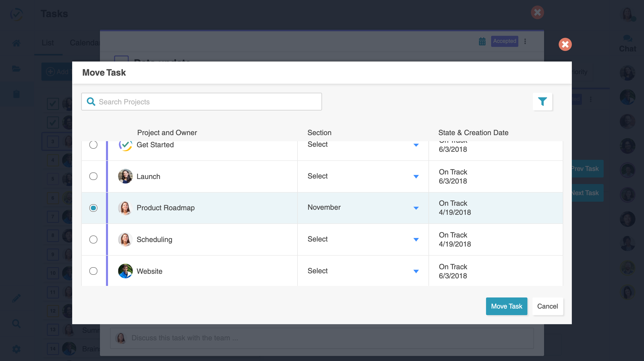Open the three-dot menu beside Accepted
Image resolution: width=644 pixels, height=361 pixels.
pos(525,41)
